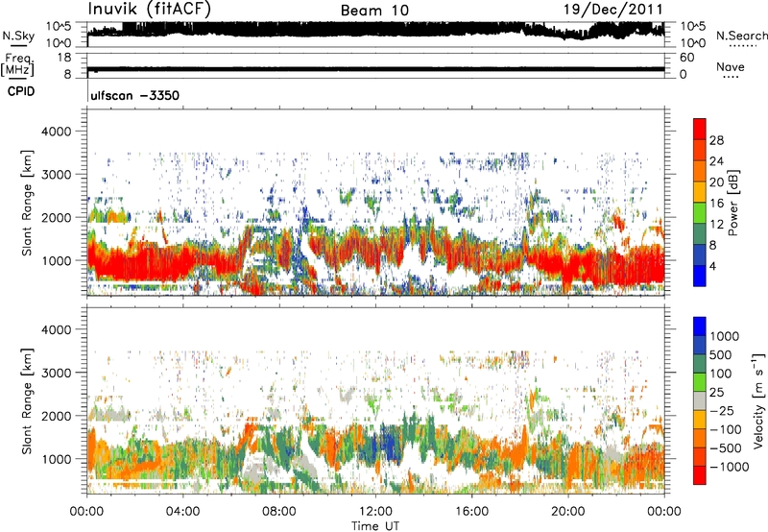
Task: Click the bright-blue bottom segment of the power colorbar
Action: [x=700, y=277]
